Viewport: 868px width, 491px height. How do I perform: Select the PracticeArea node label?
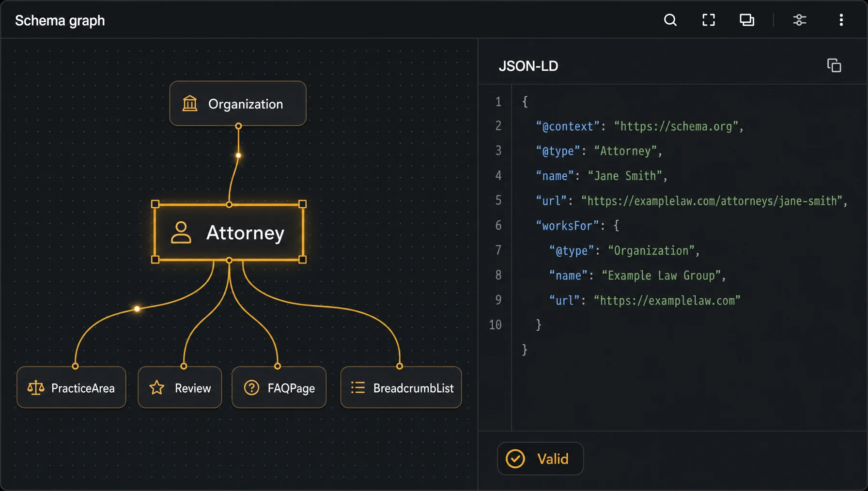83,388
